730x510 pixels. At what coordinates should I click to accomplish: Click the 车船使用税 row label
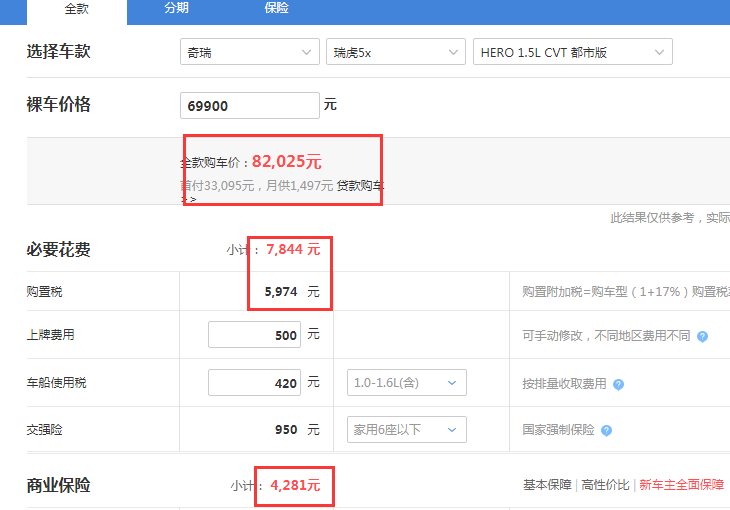[56, 382]
